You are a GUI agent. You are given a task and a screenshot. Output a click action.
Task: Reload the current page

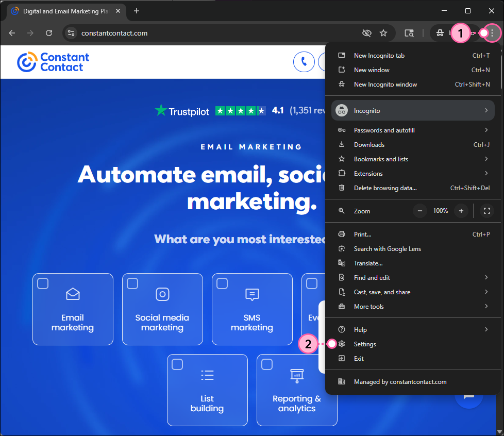pos(49,32)
